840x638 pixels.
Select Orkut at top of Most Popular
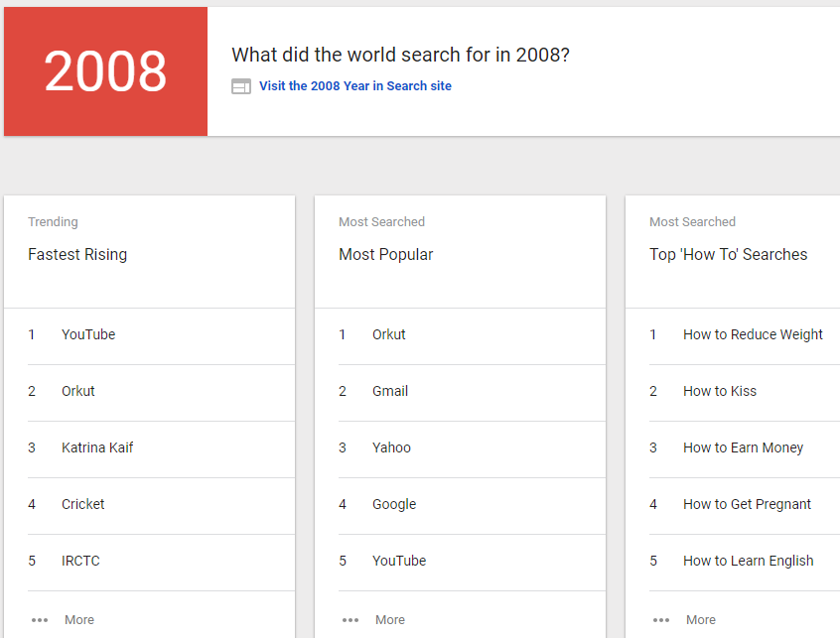click(x=388, y=334)
